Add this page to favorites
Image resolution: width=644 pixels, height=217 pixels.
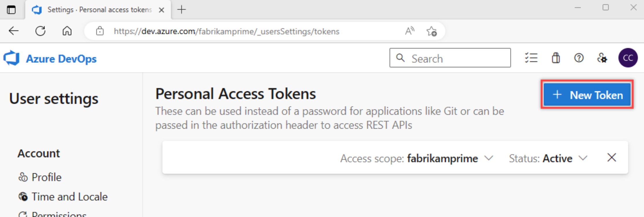tap(432, 31)
